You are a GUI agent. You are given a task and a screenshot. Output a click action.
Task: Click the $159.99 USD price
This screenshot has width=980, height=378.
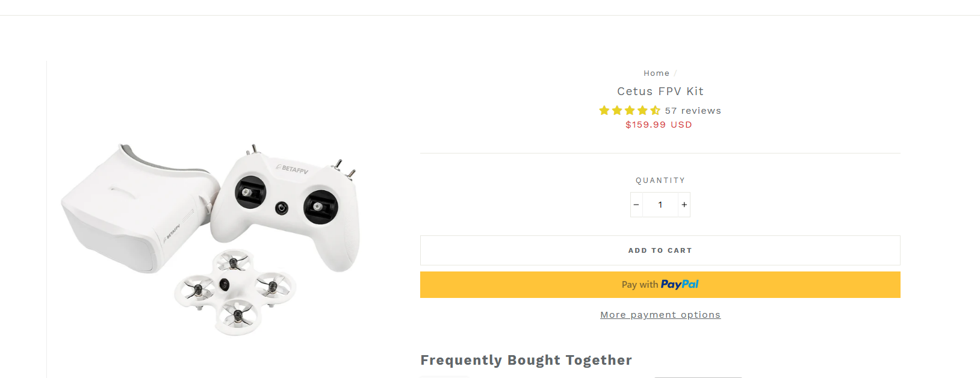(659, 125)
